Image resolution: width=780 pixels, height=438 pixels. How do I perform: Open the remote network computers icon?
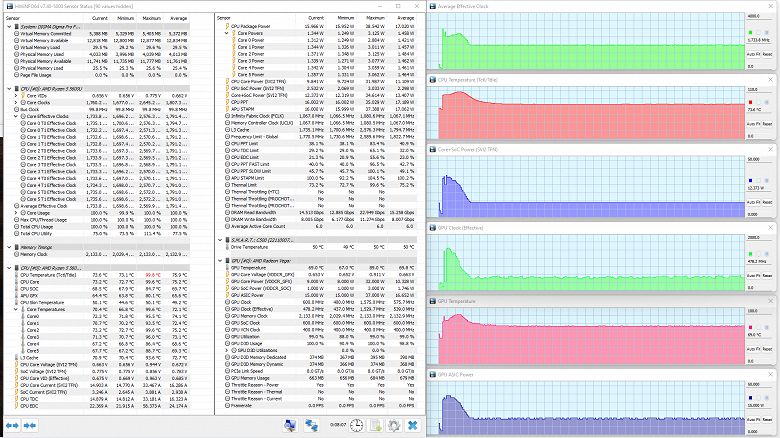(311, 426)
